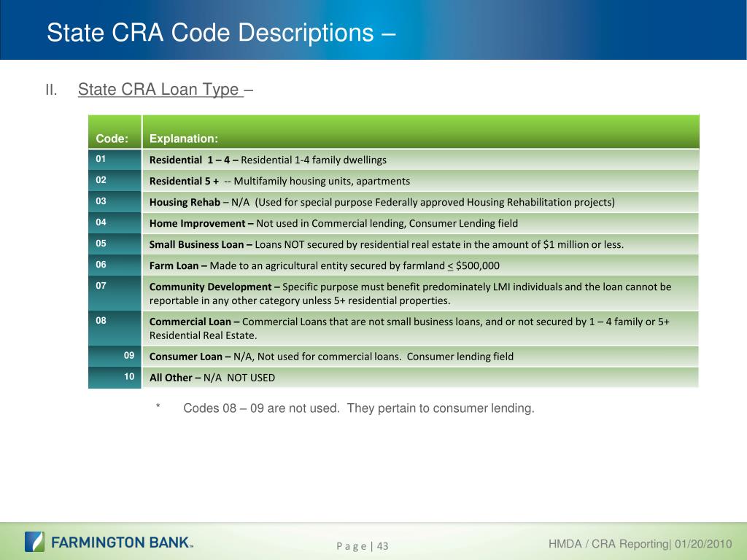Click the 'Community Development' explanation text
Screen dimensions: 747x560
tap(410, 293)
